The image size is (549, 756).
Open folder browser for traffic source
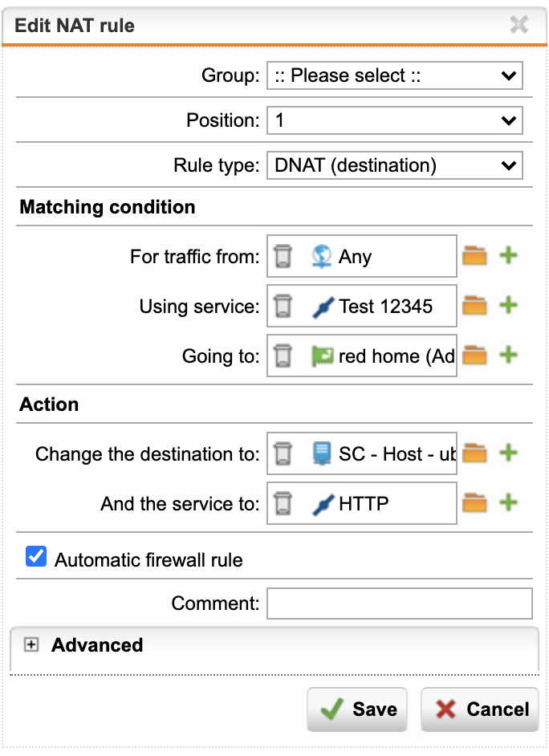point(474,255)
